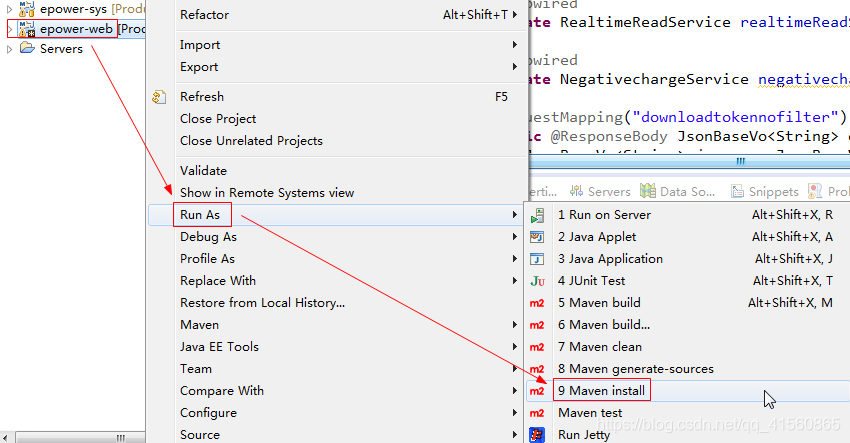Click the Java Application icon
850x443 pixels.
(538, 259)
